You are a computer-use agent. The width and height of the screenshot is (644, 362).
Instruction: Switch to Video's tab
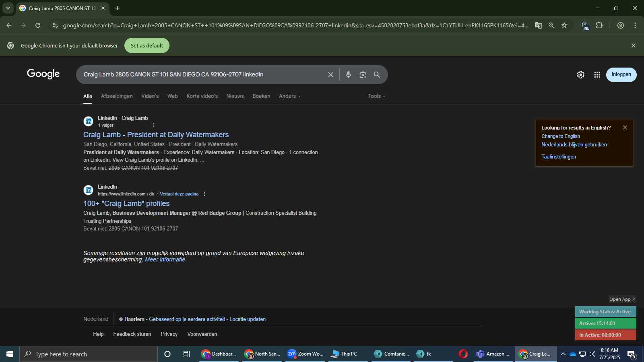150,96
